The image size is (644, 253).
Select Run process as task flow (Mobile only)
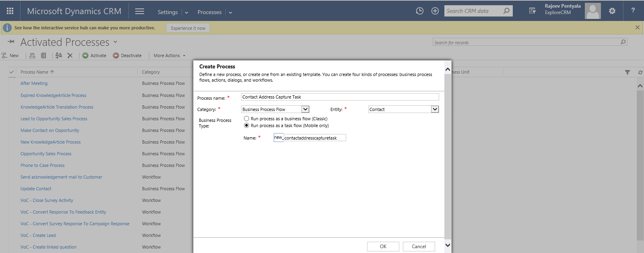247,125
